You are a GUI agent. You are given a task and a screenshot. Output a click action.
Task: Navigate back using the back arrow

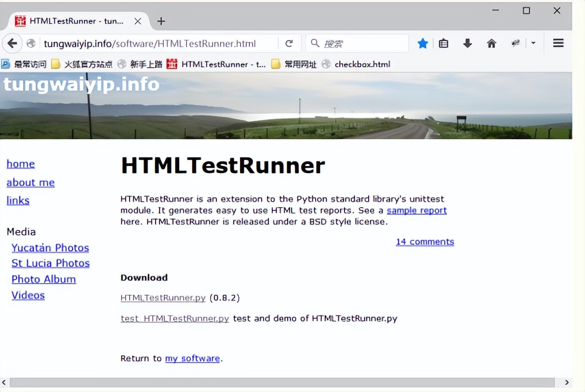pyautogui.click(x=12, y=43)
